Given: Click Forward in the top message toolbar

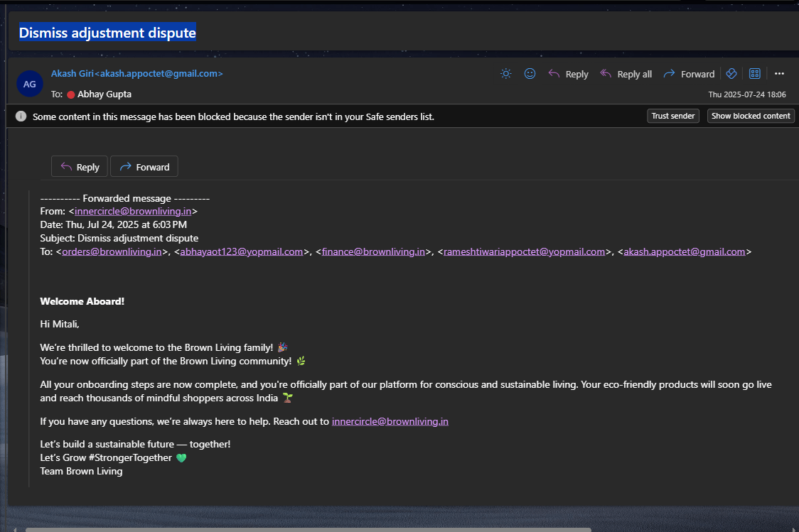Looking at the screenshot, I should tap(689, 75).
